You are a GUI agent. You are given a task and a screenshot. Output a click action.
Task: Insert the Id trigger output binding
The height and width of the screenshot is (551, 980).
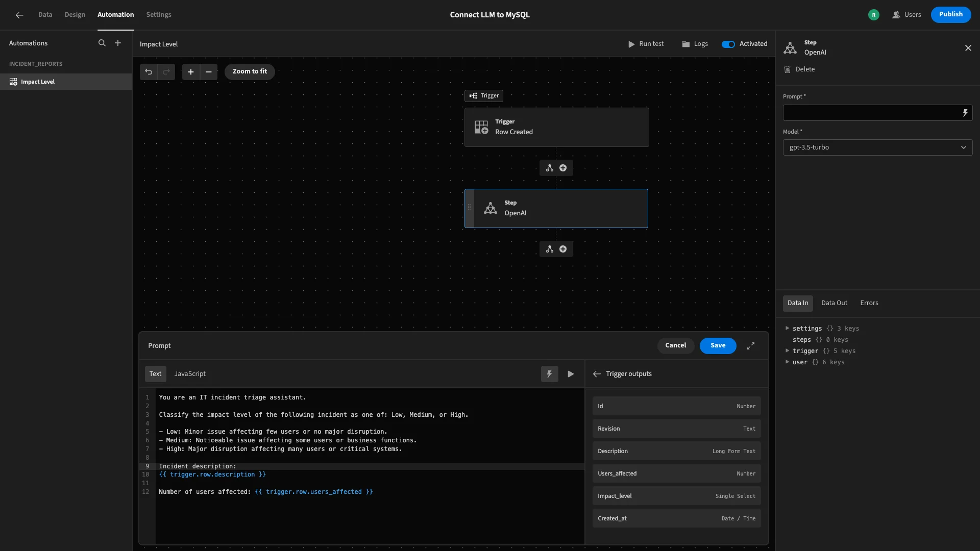[x=676, y=406]
